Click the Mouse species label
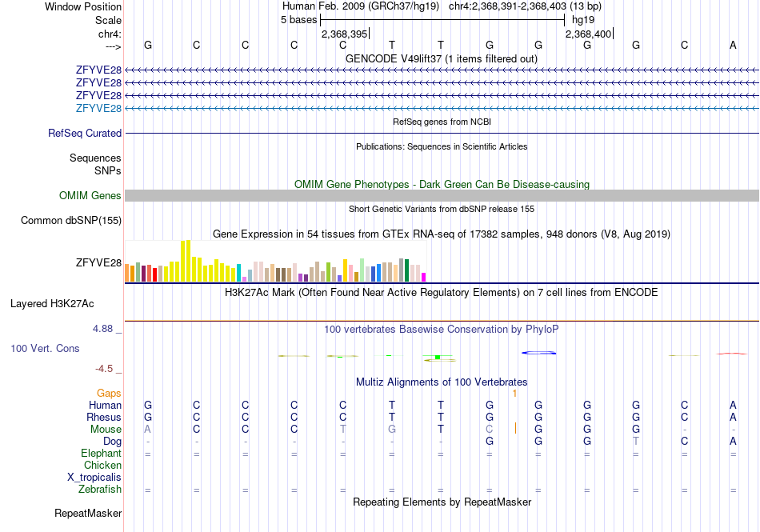 (106, 430)
